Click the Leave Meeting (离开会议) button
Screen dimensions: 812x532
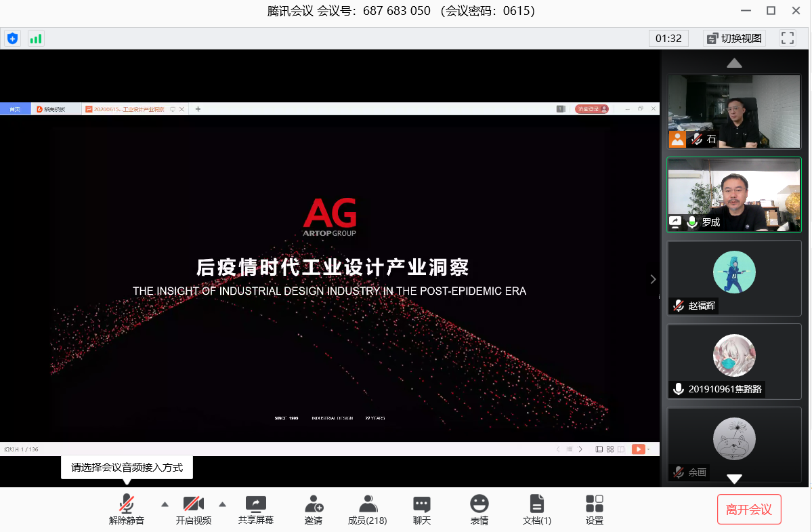pyautogui.click(x=748, y=510)
